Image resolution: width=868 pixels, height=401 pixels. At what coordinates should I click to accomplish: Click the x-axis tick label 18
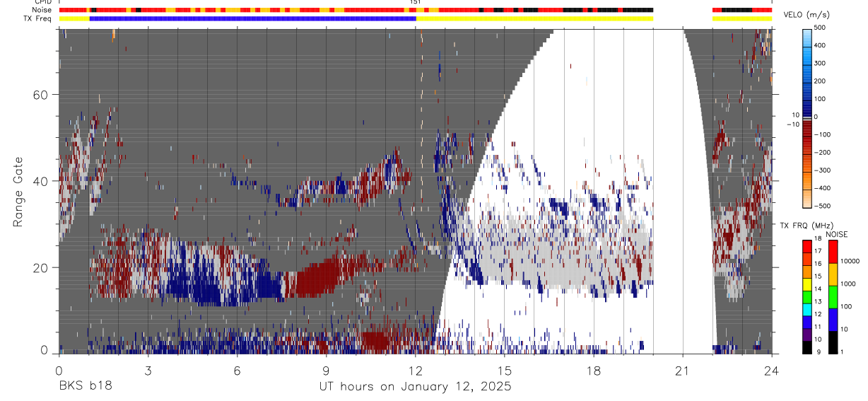tap(594, 370)
